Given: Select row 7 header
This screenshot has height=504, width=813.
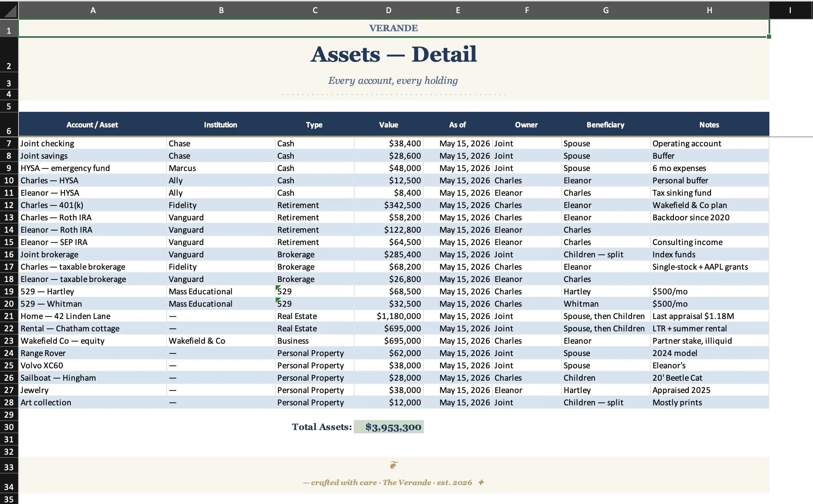Looking at the screenshot, I should tap(9, 143).
